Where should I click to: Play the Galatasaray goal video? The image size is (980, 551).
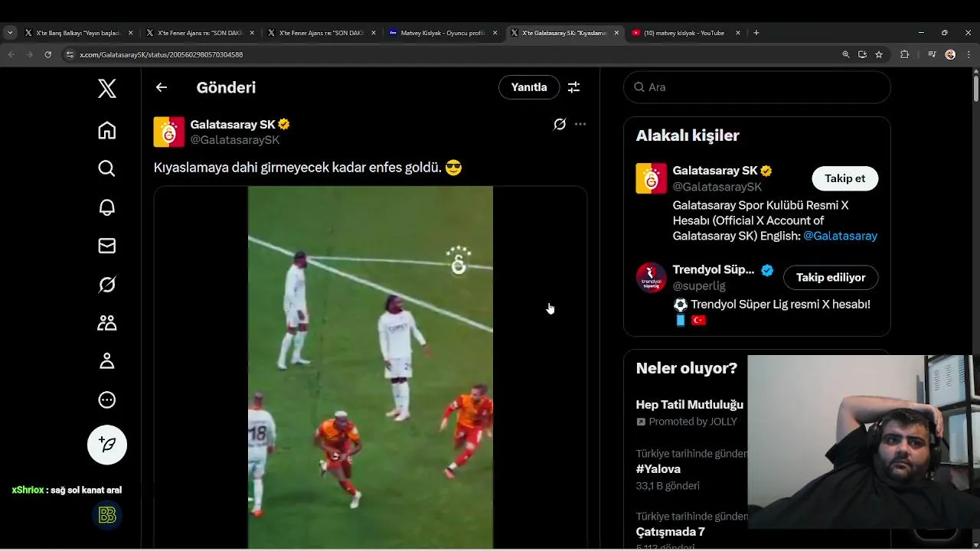pyautogui.click(x=371, y=367)
